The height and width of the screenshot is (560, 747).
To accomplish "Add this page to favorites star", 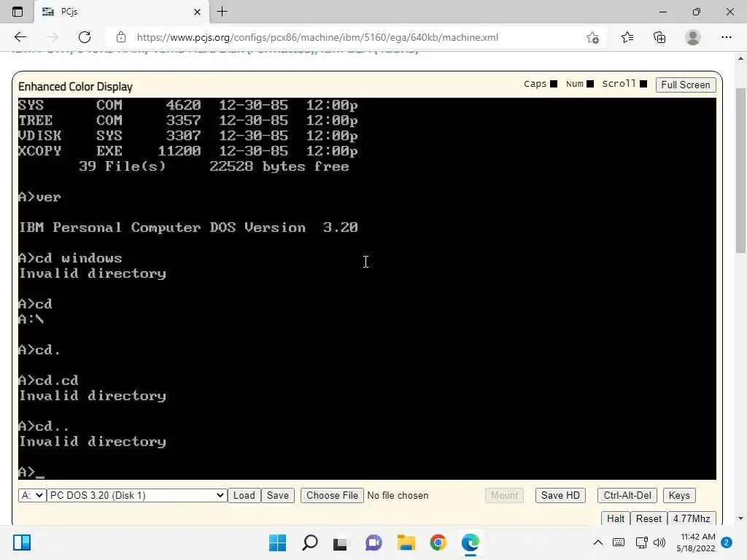I will (x=592, y=37).
